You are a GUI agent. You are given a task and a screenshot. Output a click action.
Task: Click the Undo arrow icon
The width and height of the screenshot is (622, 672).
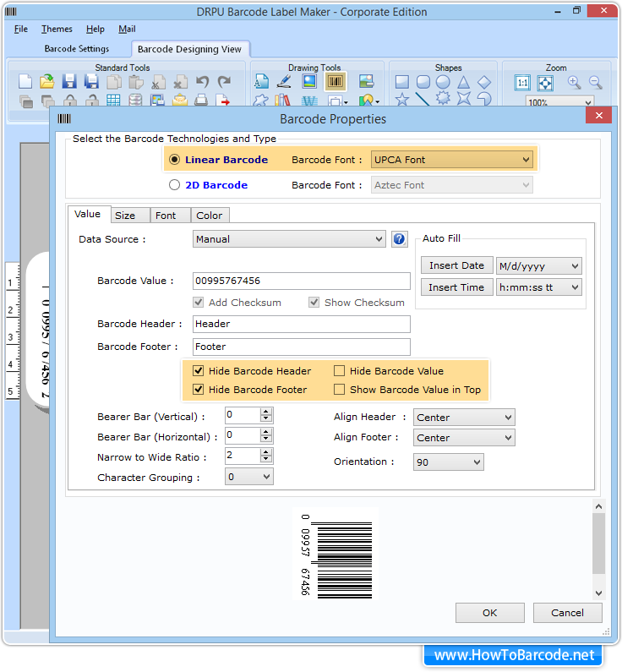[202, 81]
